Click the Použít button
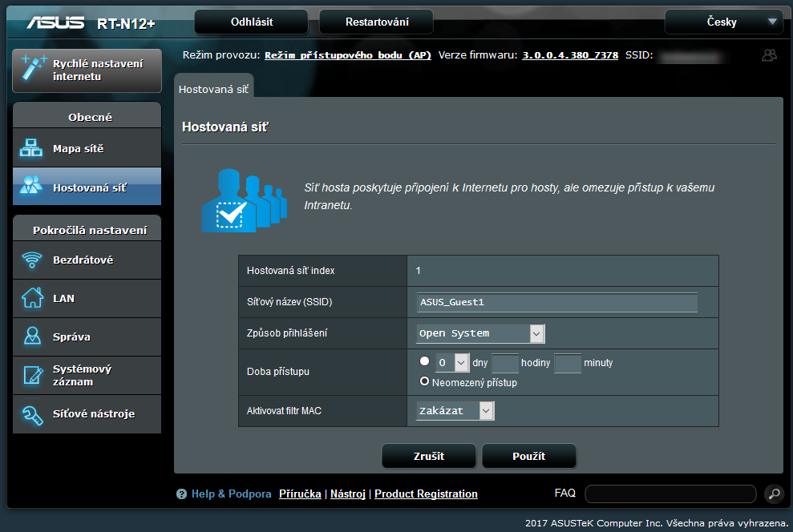The image size is (793, 532). click(529, 456)
